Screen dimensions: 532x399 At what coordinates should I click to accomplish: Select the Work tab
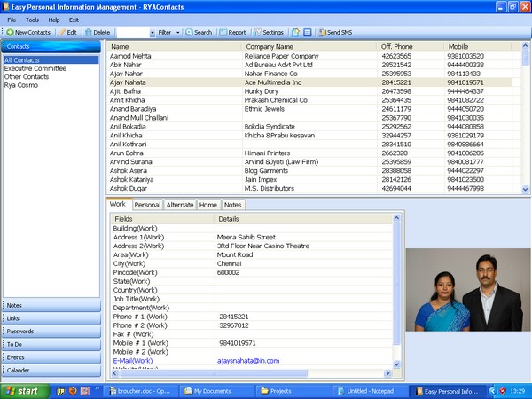point(118,204)
